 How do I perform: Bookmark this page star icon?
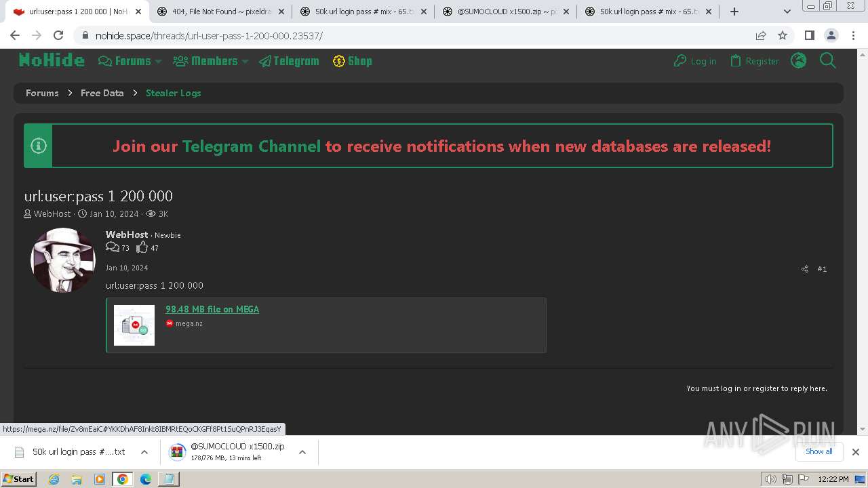point(783,35)
